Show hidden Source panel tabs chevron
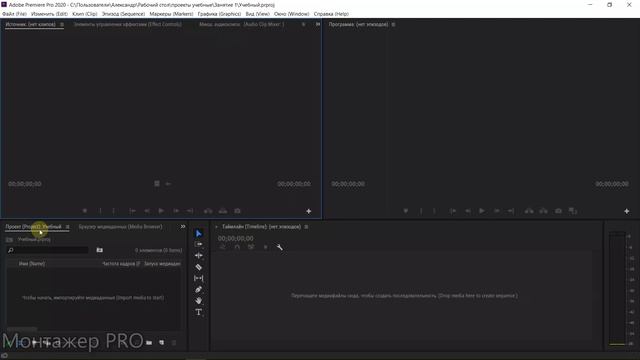The width and height of the screenshot is (640, 360). coord(318,24)
